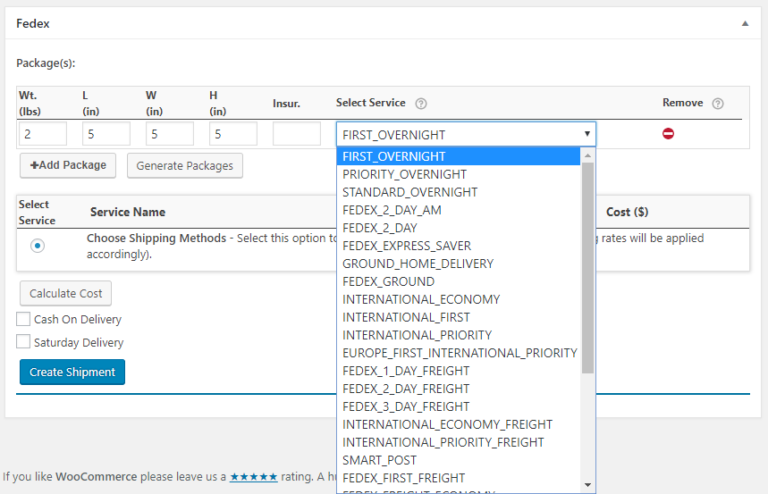This screenshot has height=494, width=768.
Task: Focus the length L (in) input field
Action: (x=106, y=134)
